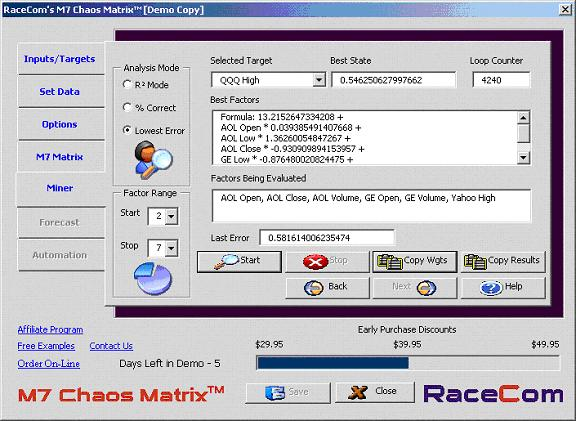The image size is (576, 421).
Task: Click the $49.95 discount price label
Action: (545, 345)
